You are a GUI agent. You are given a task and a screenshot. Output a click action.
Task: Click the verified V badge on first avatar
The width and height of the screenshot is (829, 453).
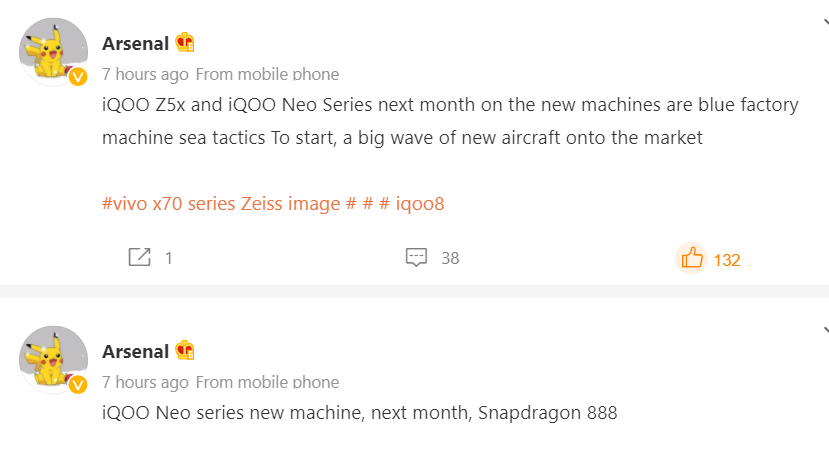point(78,77)
